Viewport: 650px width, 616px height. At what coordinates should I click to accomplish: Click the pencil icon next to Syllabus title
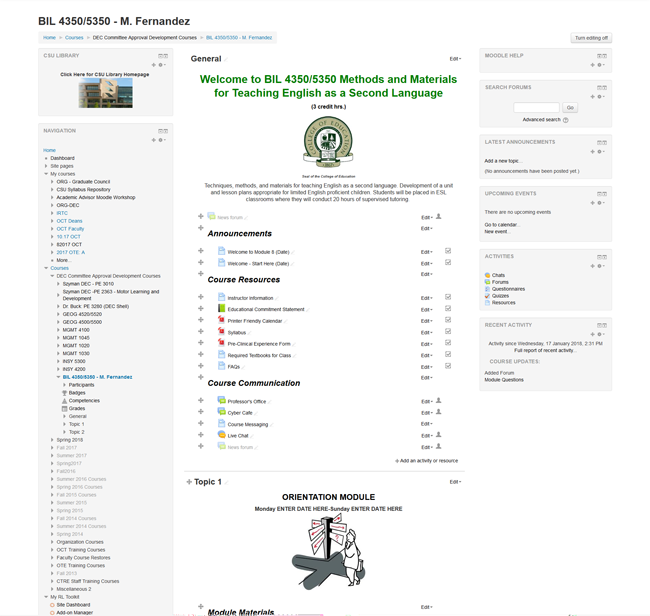(x=250, y=333)
